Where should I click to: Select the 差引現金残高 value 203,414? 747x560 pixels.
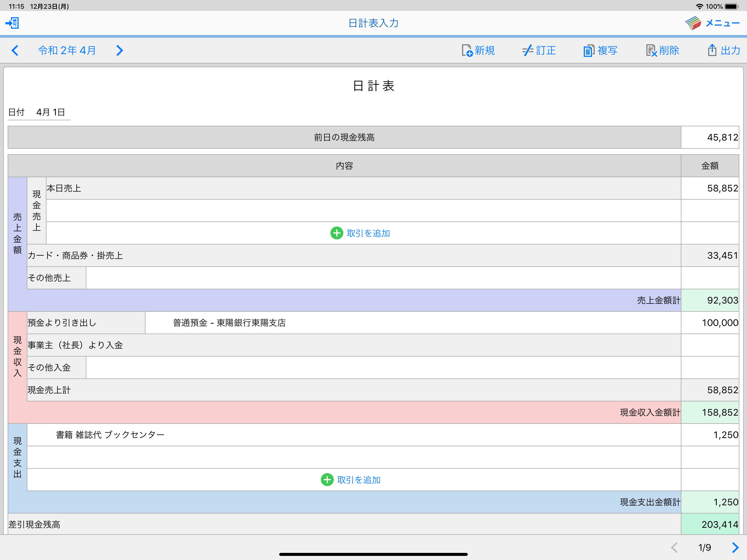pyautogui.click(x=710, y=524)
